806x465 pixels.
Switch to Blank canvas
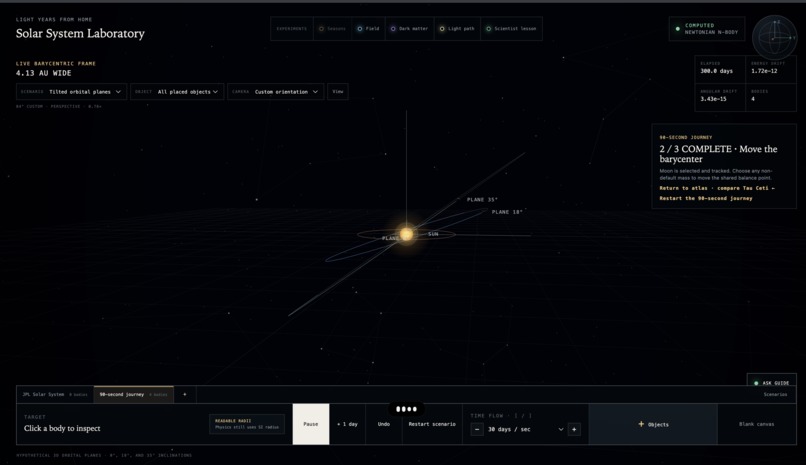(x=757, y=424)
